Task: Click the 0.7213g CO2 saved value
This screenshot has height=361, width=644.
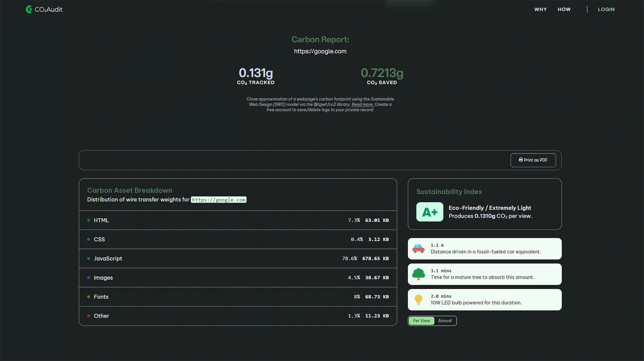Action: [382, 73]
